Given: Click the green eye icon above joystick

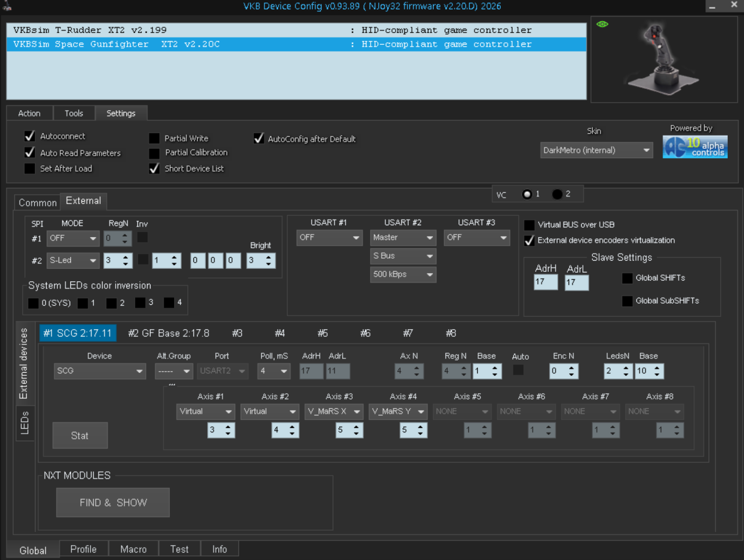Looking at the screenshot, I should (x=602, y=24).
